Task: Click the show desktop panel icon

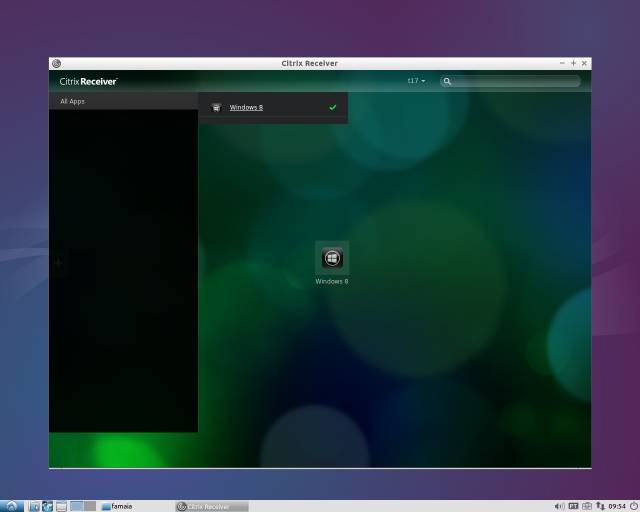Action: tap(61, 506)
